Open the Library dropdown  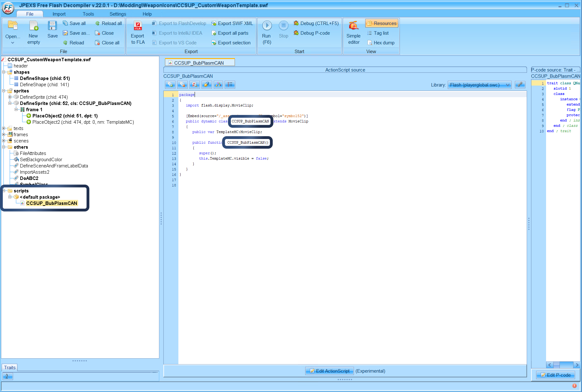[x=480, y=85]
